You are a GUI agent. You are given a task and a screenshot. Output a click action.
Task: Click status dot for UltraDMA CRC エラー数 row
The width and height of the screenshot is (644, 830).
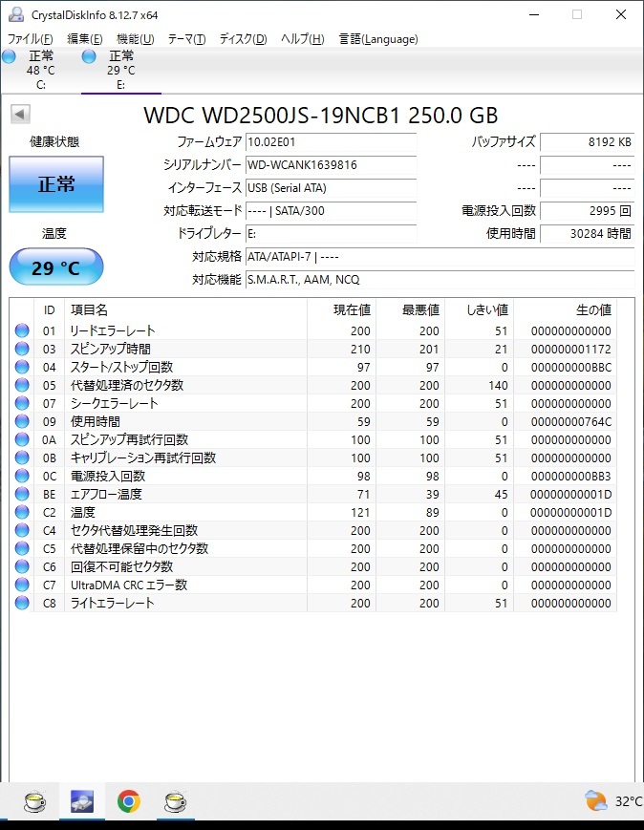click(22, 585)
